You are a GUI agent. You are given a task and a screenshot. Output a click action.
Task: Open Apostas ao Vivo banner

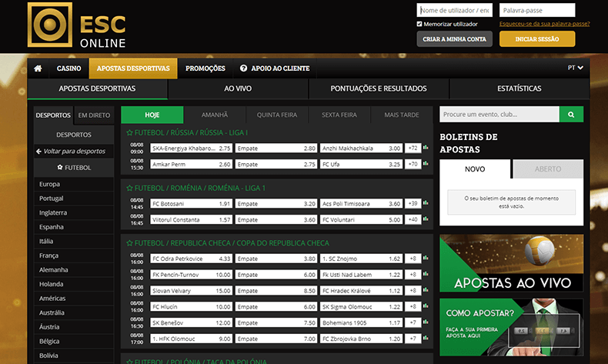click(512, 263)
